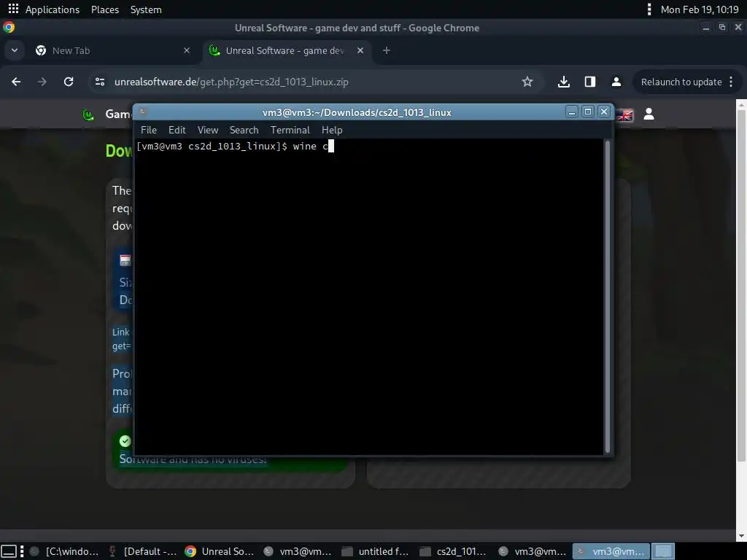Open the Terminal menu
Viewport: 747px width, 560px height.
coord(290,130)
